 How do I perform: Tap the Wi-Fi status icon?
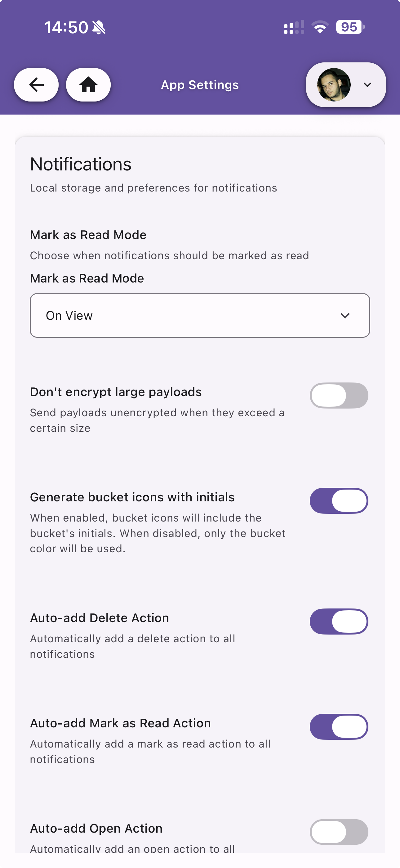click(x=320, y=27)
